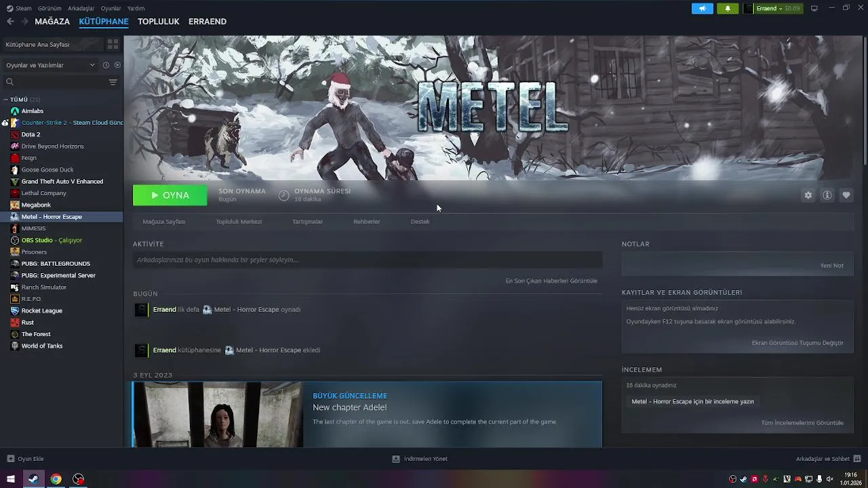Open Arkadaşlar ve Sohbet
Image resolution: width=868 pixels, height=488 pixels.
pos(828,459)
